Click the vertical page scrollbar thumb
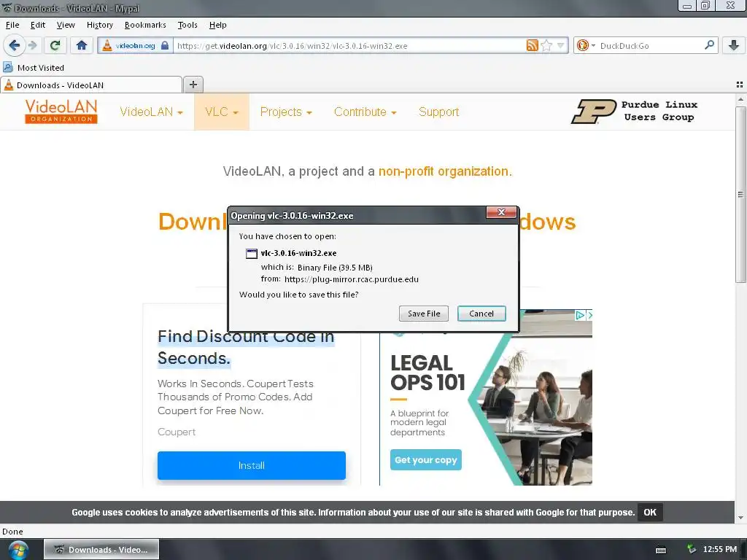 coord(740,194)
